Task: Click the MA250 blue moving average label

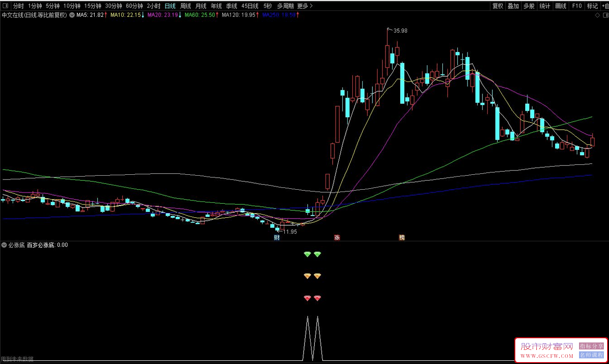Action: pos(278,15)
